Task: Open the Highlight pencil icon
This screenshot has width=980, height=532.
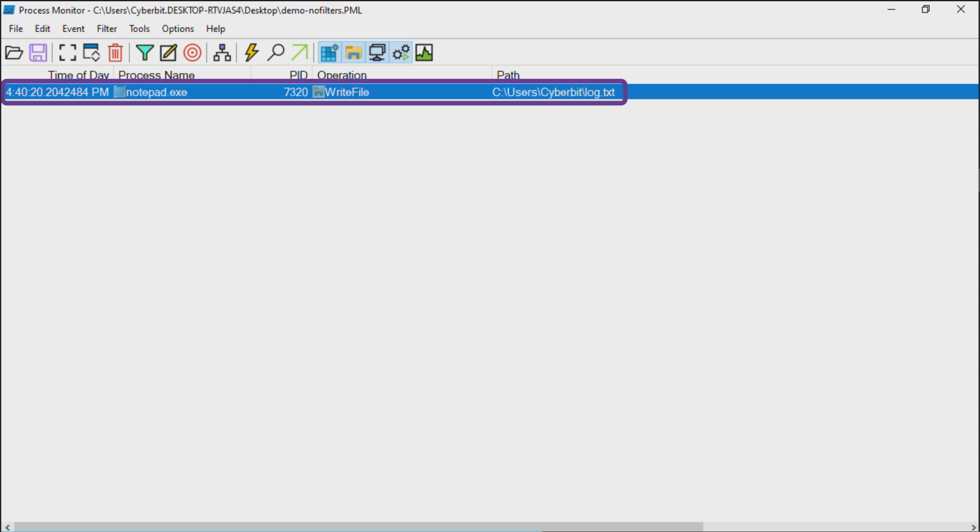Action: (168, 53)
